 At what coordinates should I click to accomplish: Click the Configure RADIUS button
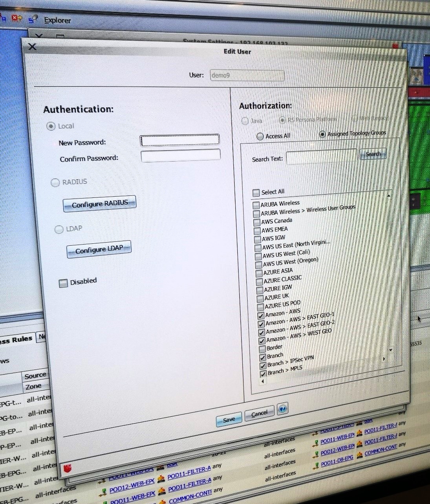(x=100, y=204)
